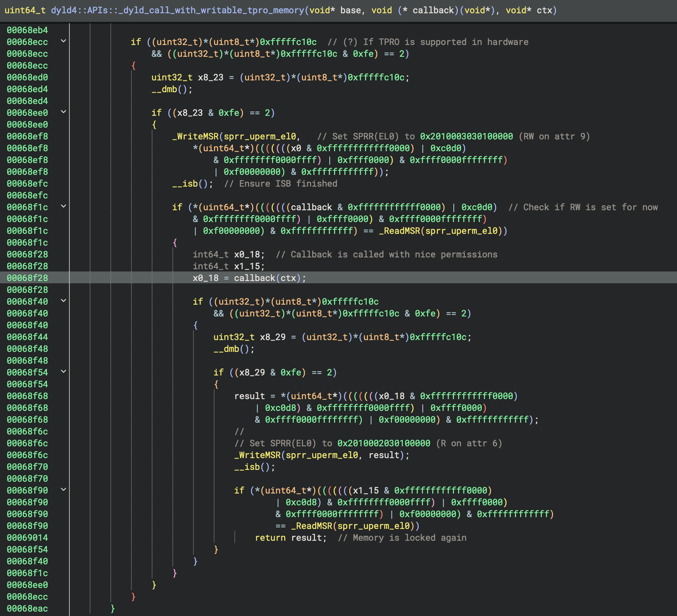The width and height of the screenshot is (677, 616).
Task: Collapse the if block at address 00068ecc
Action: 63,42
